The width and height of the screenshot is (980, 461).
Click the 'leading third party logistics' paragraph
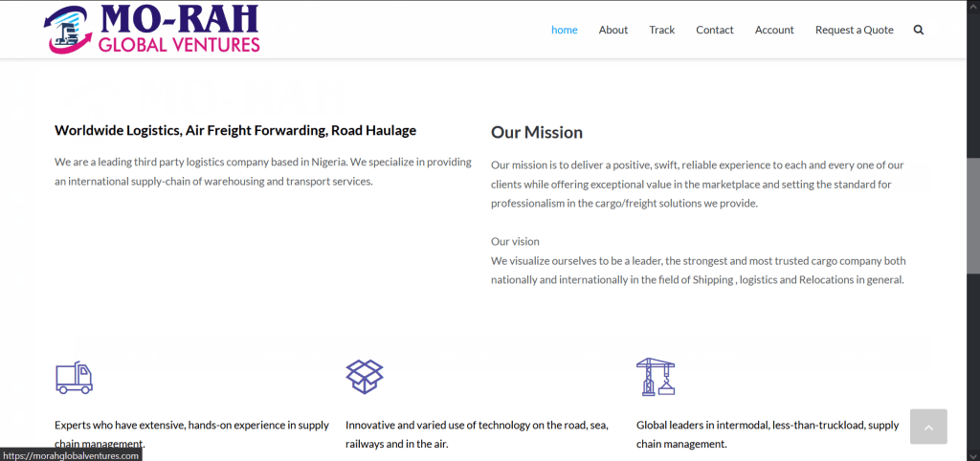[x=262, y=171]
